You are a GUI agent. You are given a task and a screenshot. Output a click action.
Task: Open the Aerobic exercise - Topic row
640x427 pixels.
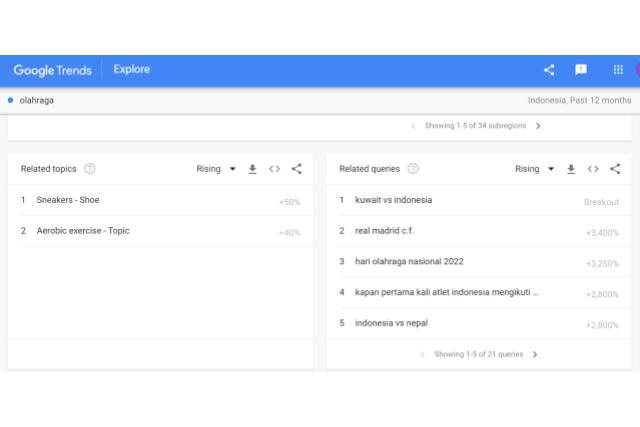coord(160,231)
